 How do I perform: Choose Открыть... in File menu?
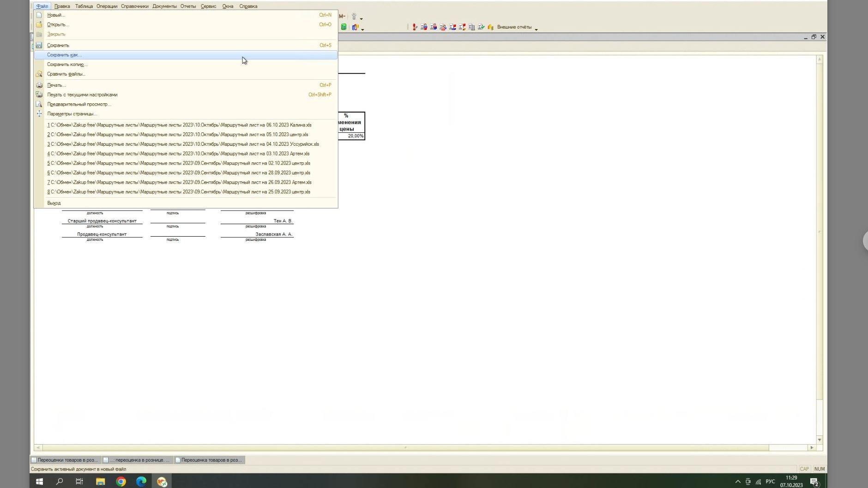pos(186,24)
